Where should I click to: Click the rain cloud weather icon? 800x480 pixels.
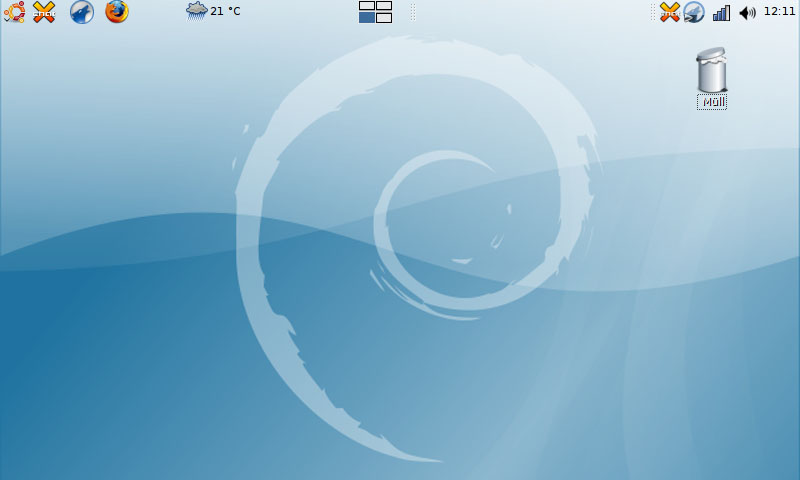coord(196,11)
